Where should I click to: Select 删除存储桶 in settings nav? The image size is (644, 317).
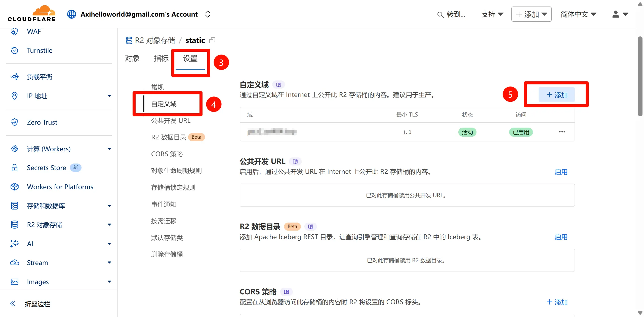[x=167, y=254]
